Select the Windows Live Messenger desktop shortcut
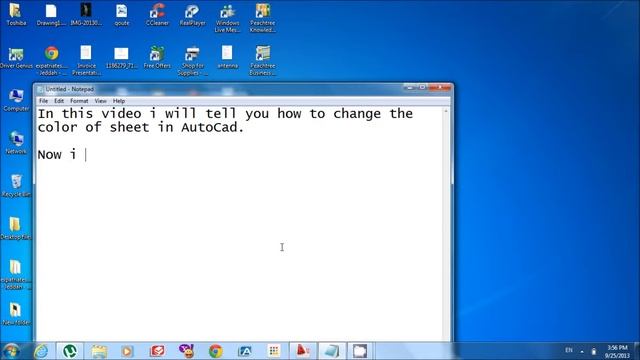This screenshot has width=640, height=360. (227, 18)
